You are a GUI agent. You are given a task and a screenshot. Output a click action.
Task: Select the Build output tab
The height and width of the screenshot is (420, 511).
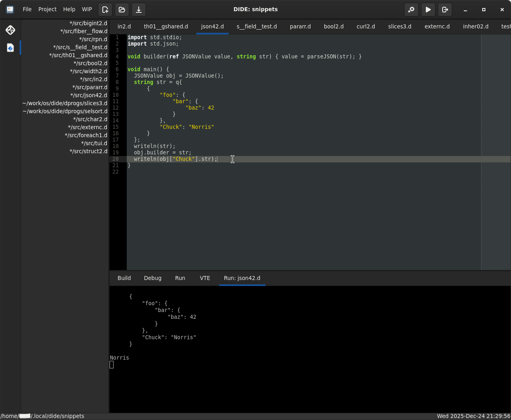(x=124, y=278)
